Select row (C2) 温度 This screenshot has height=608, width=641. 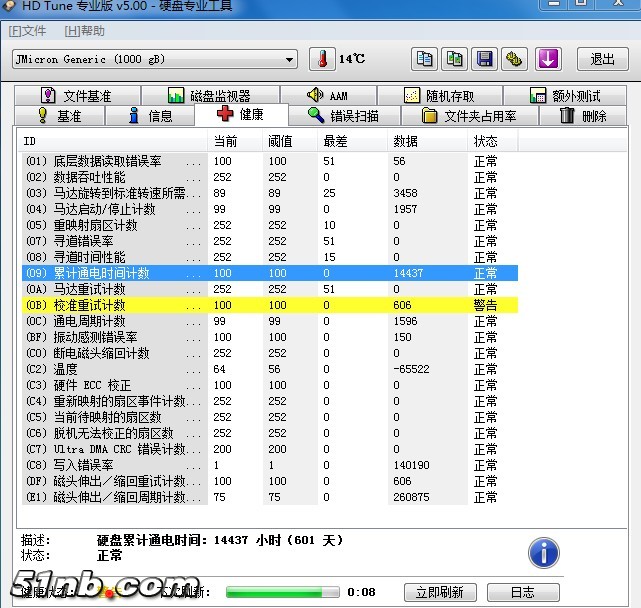tap(270, 369)
